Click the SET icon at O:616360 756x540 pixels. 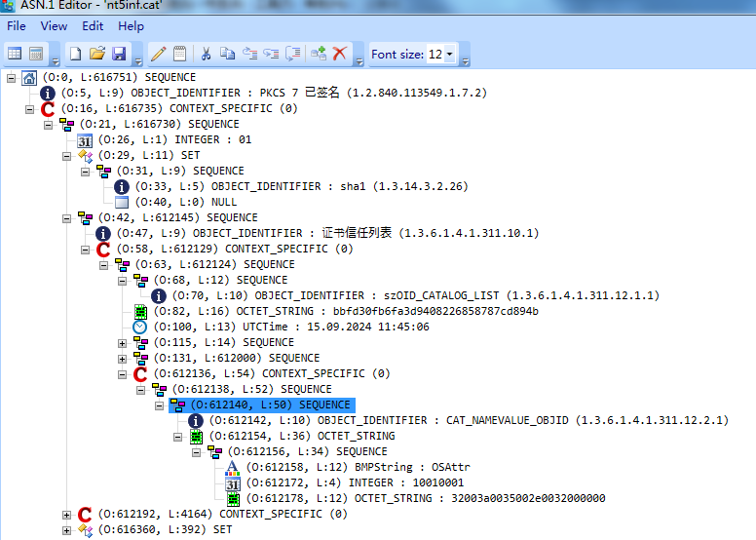point(85,530)
